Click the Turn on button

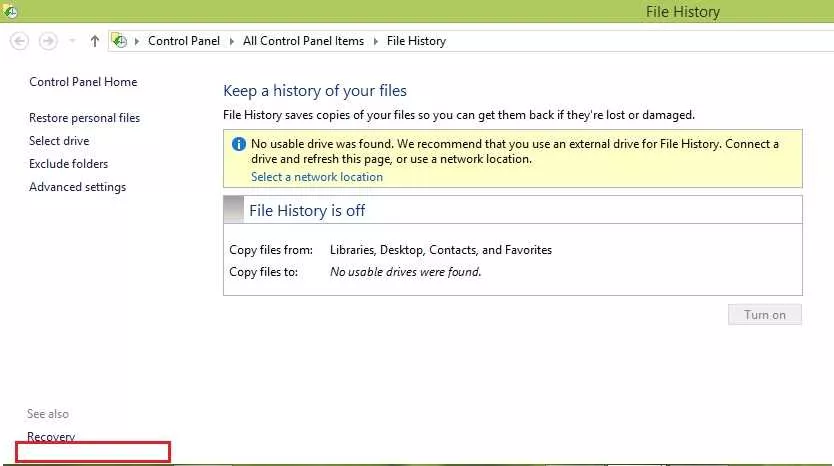pos(765,315)
